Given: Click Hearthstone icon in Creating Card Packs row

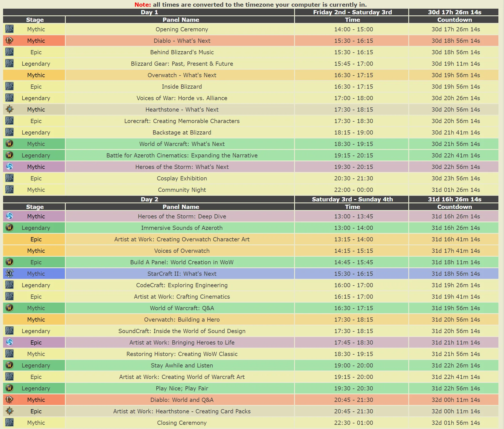Looking at the screenshot, I should click(x=9, y=411).
